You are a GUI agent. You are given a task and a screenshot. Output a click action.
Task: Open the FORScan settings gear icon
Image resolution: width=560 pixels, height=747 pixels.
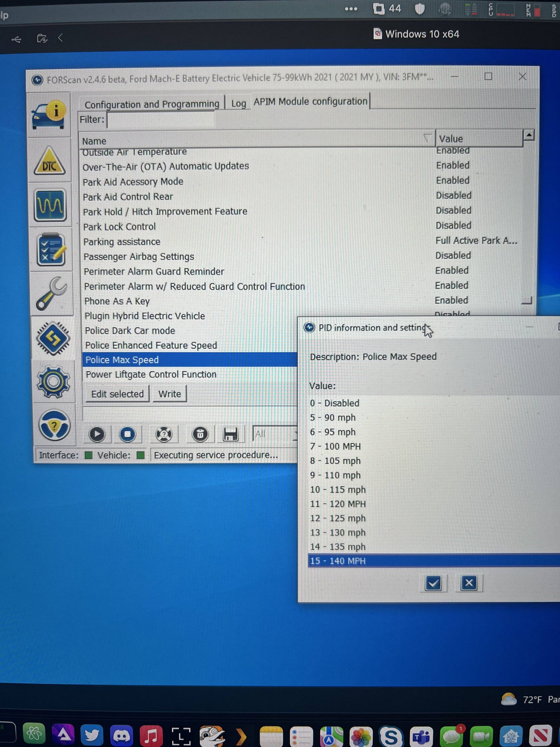point(54,382)
